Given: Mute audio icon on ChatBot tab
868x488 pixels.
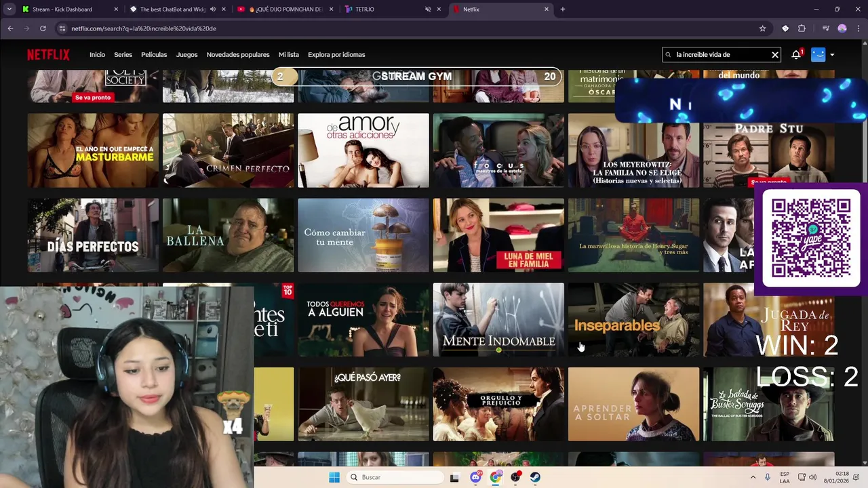Looking at the screenshot, I should [x=213, y=9].
